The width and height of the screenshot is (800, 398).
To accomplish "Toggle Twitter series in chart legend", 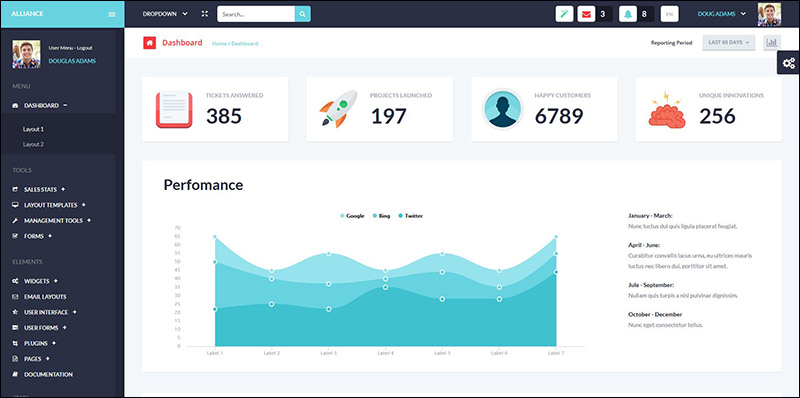I will point(411,216).
